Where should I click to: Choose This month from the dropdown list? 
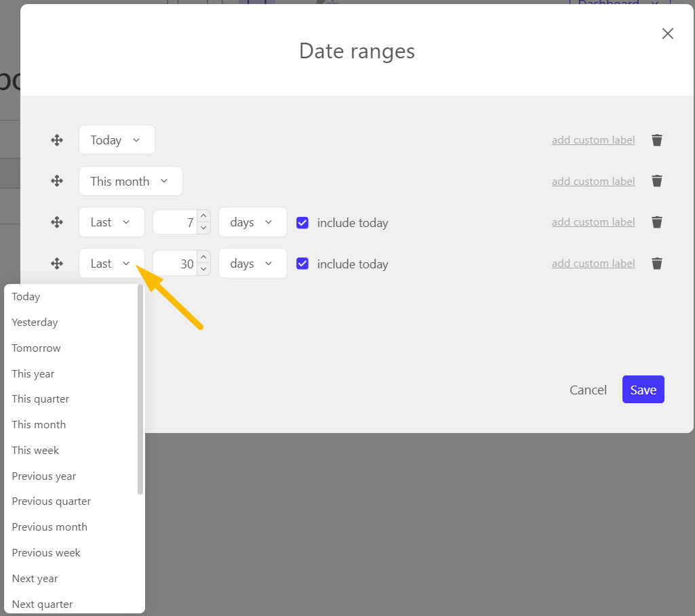point(71,425)
